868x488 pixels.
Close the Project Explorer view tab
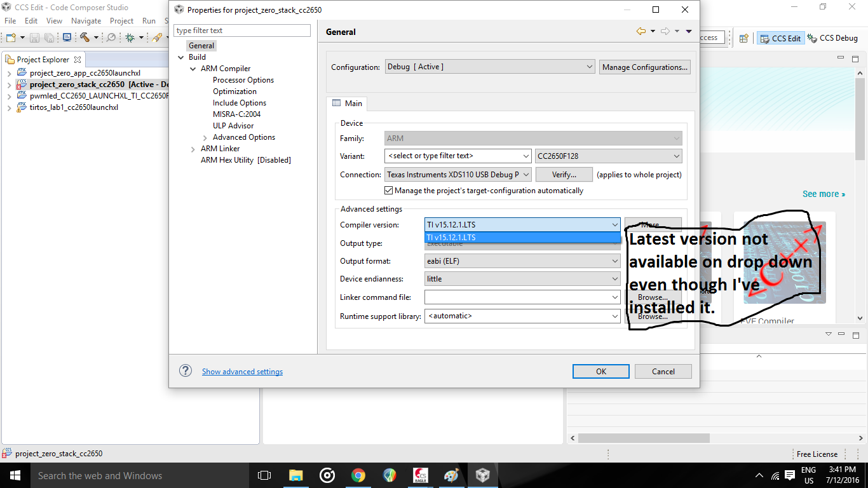[x=78, y=59]
